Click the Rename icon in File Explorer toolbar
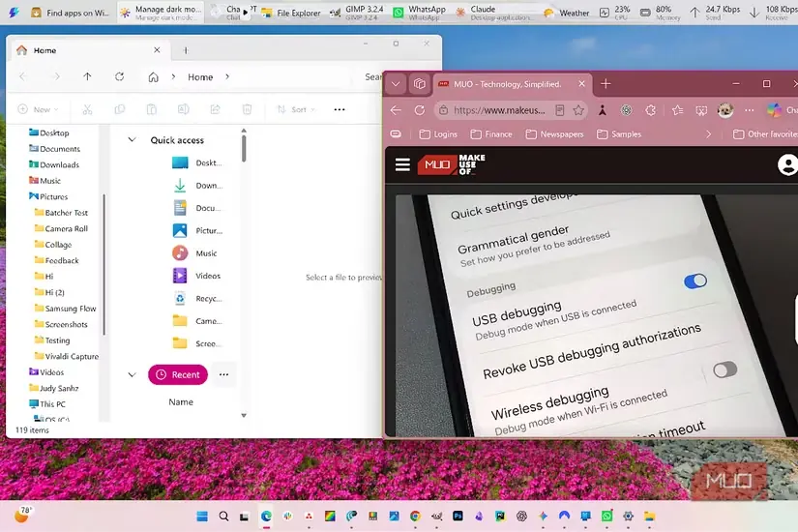The height and width of the screenshot is (532, 798). 183,109
